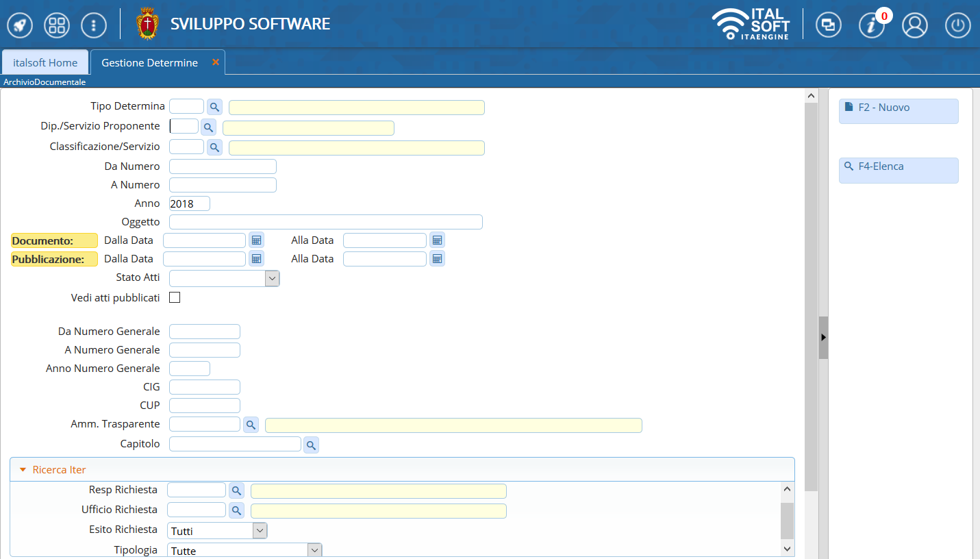Open the Tipologia dropdown list
Viewport: 980px width, 559px height.
tap(314, 550)
